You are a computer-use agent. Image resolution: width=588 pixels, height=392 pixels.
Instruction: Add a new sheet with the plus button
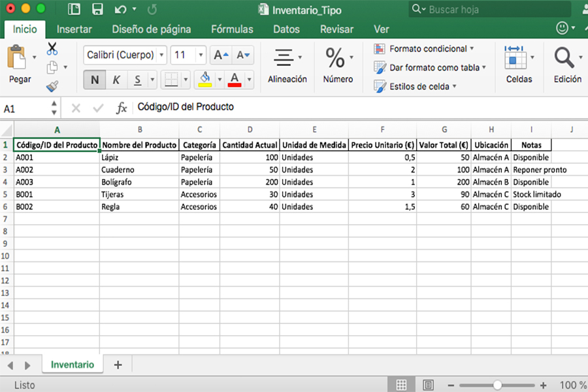(117, 364)
